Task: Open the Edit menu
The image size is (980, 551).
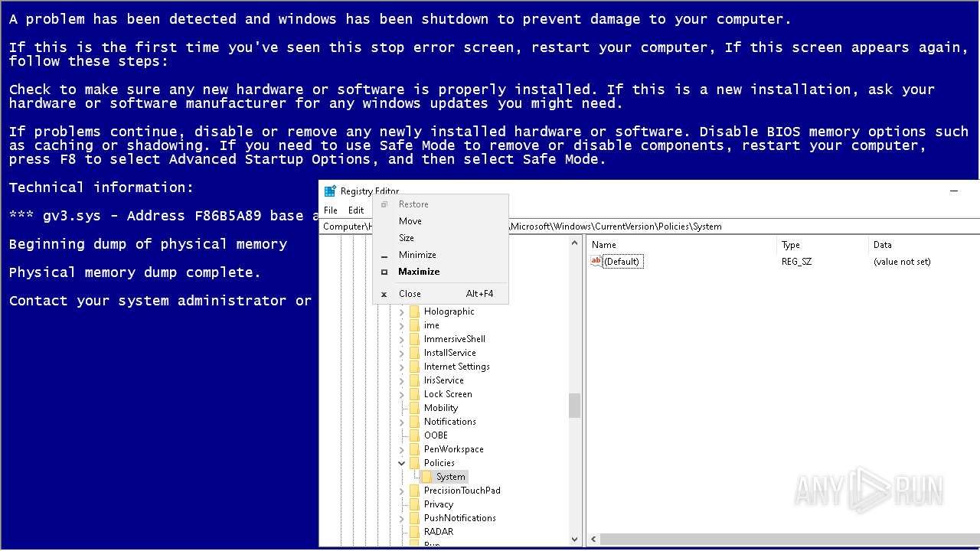Action: [x=356, y=210]
